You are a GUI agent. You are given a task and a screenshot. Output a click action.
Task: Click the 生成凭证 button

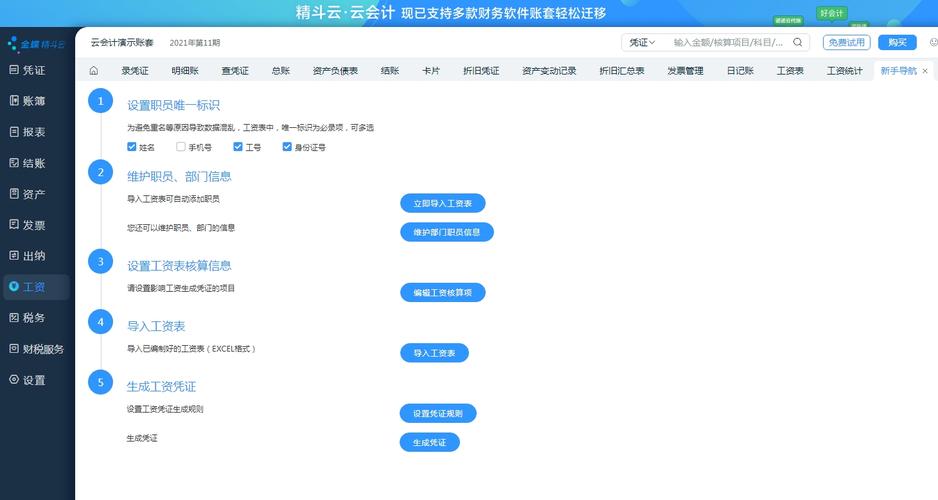(429, 442)
